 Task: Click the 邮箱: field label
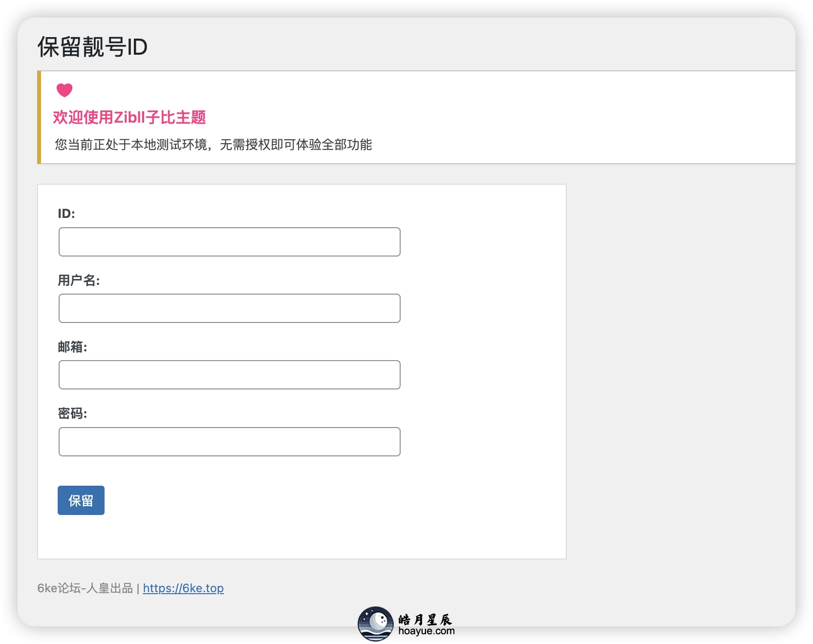click(72, 347)
